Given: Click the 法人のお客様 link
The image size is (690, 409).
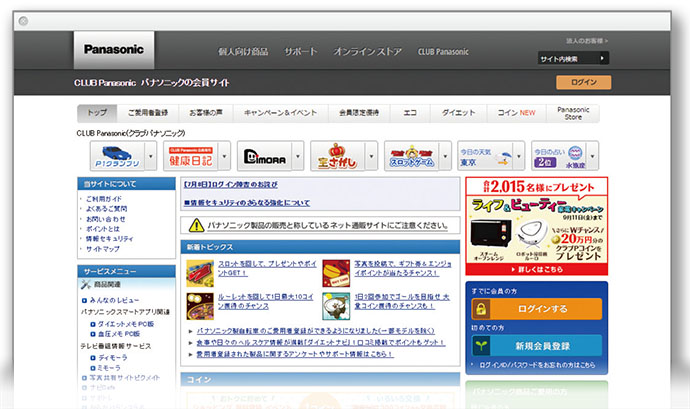Looking at the screenshot, I should (x=587, y=41).
